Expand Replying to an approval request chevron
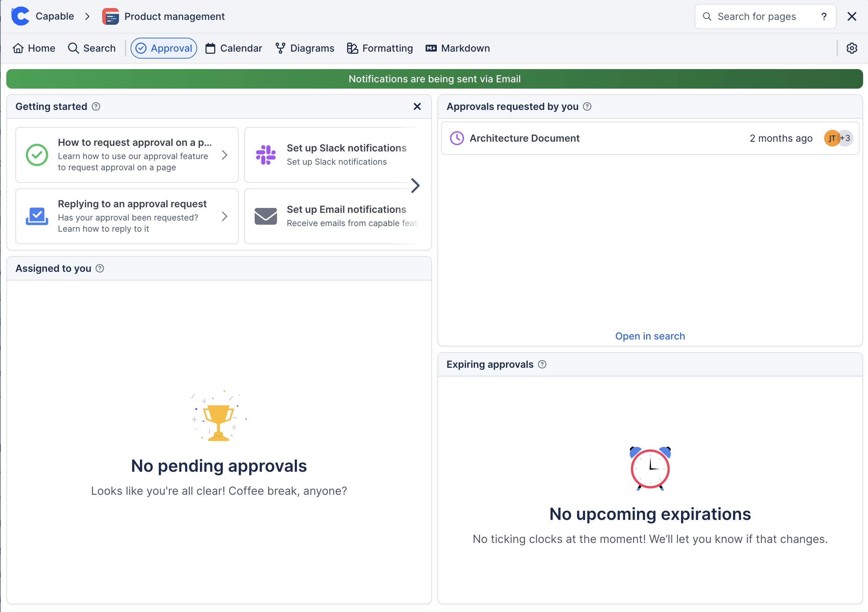The image size is (868, 612). [x=225, y=216]
